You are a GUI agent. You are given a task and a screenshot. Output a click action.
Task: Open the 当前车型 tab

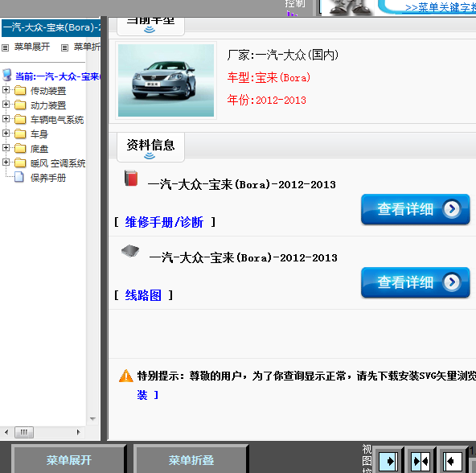150,26
